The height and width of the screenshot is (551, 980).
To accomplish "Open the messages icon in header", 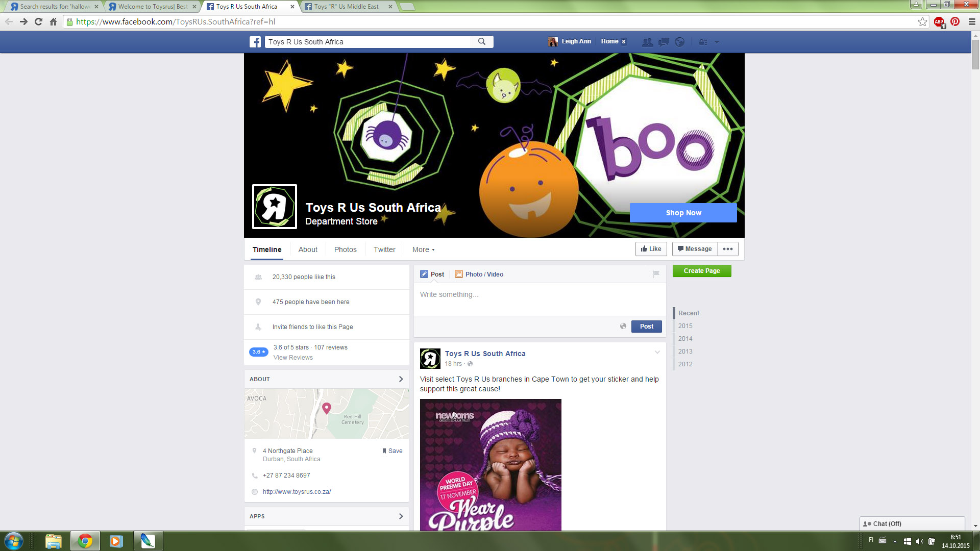I will (x=664, y=42).
